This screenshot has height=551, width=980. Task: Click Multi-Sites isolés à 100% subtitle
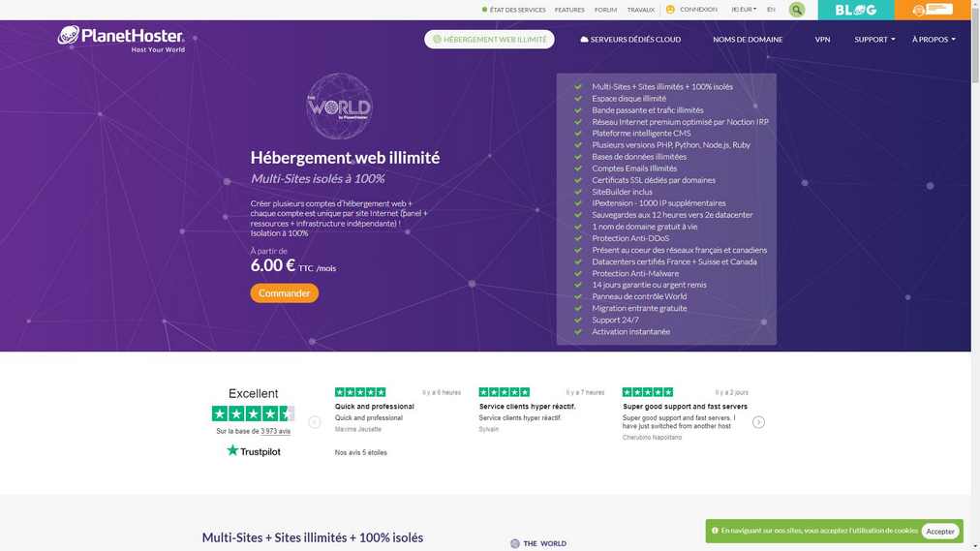[318, 179]
